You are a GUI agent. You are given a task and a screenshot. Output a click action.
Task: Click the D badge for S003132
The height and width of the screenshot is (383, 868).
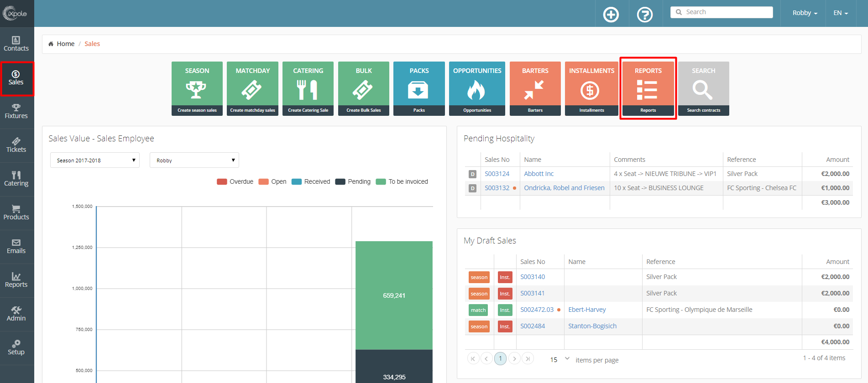point(472,188)
